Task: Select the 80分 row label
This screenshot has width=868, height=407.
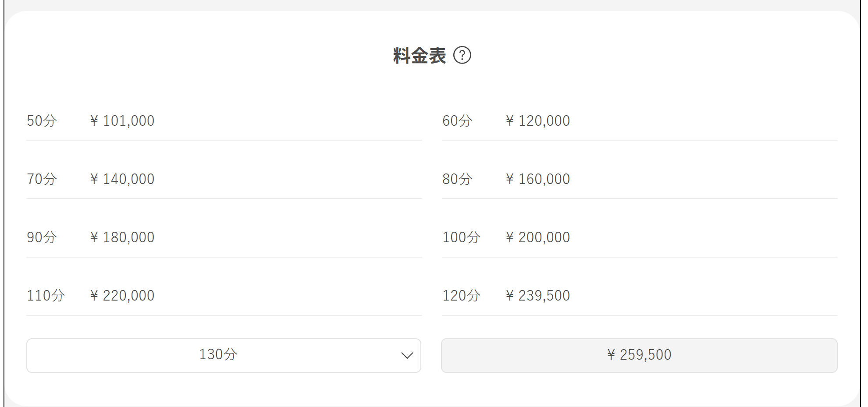Action: [x=457, y=179]
